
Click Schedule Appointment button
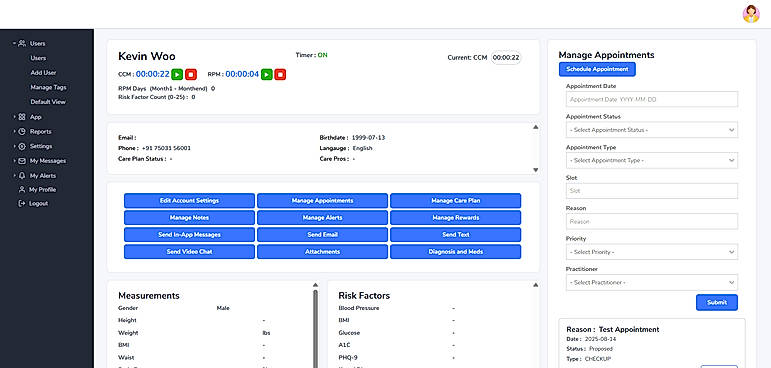tap(597, 69)
